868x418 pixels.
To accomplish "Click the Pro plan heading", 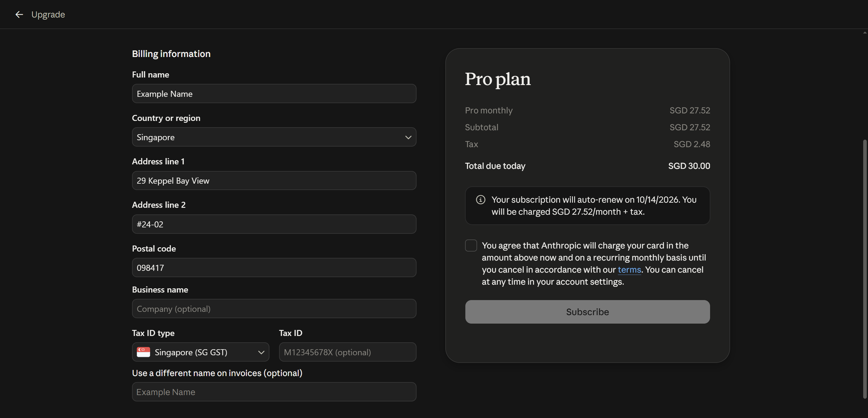I will pos(498,80).
